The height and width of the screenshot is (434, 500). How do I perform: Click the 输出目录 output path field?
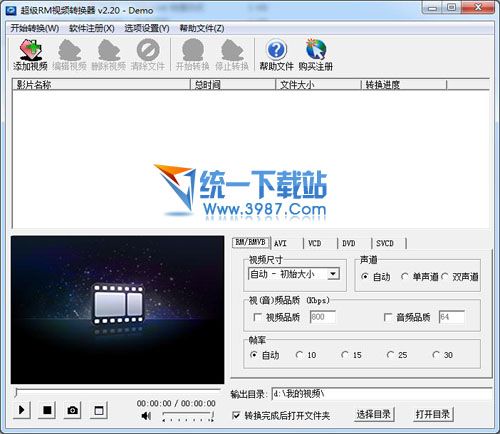382,394
